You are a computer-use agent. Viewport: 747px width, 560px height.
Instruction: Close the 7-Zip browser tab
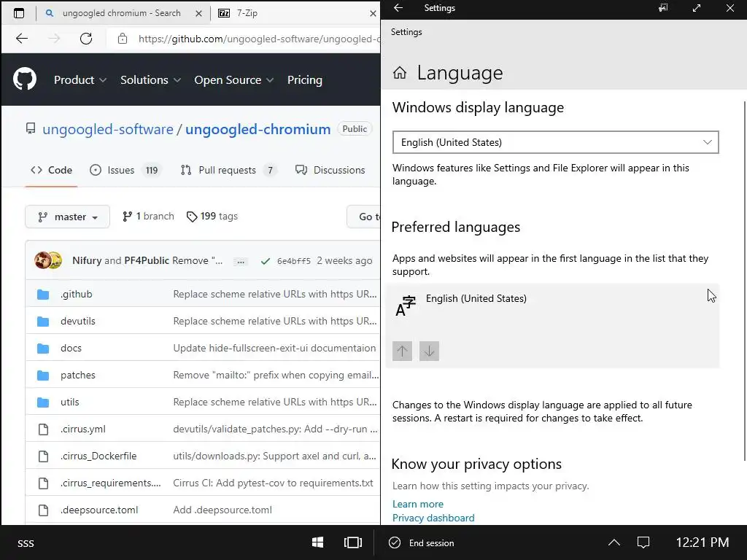[373, 13]
